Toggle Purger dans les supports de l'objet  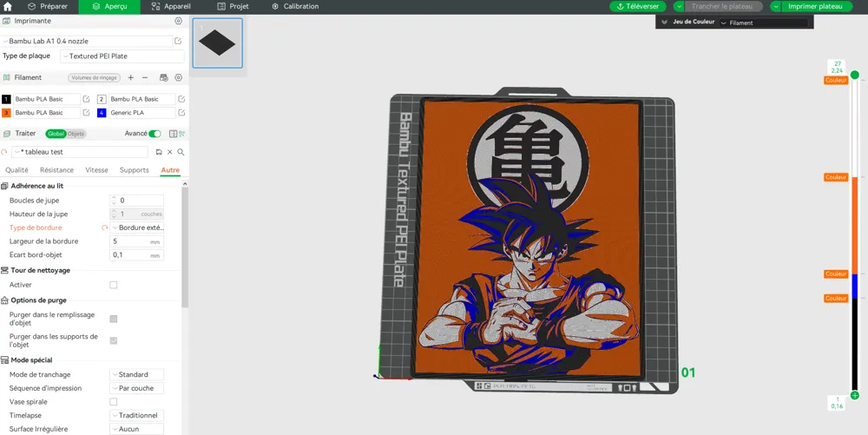114,340
